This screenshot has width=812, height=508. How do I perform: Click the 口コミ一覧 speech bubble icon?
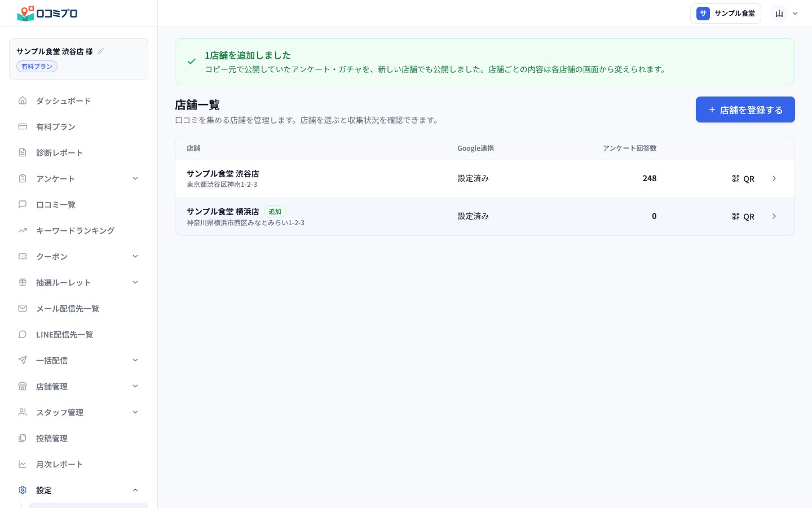23,204
